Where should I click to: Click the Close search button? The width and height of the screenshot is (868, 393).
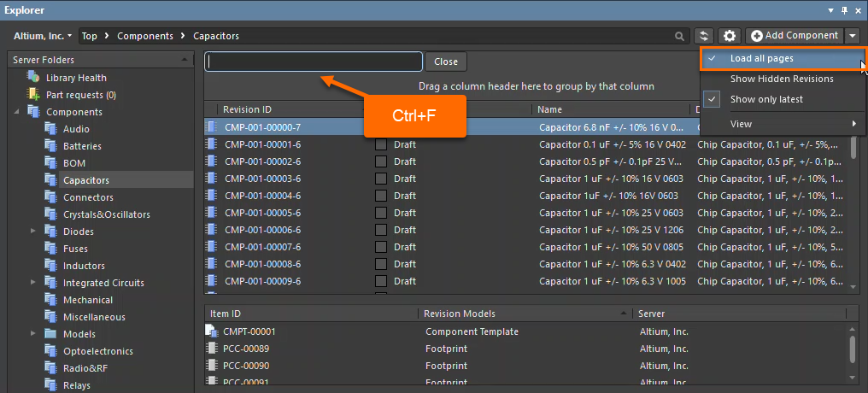click(446, 62)
